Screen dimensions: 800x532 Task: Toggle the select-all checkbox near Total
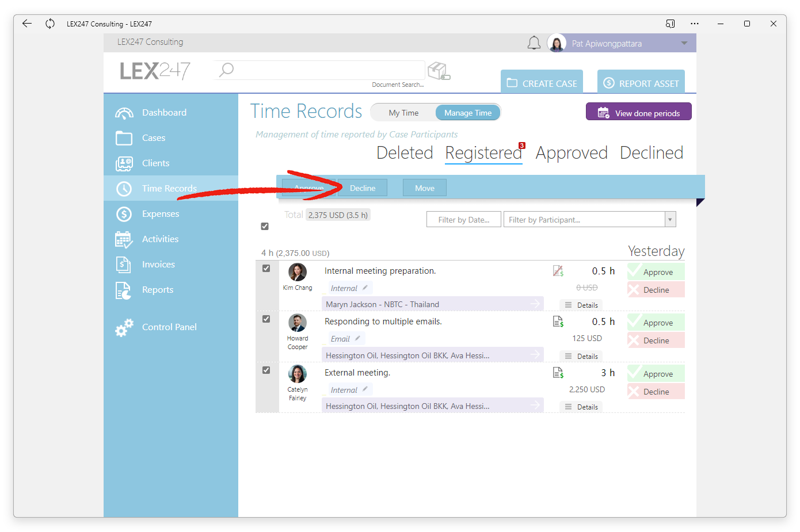265,226
